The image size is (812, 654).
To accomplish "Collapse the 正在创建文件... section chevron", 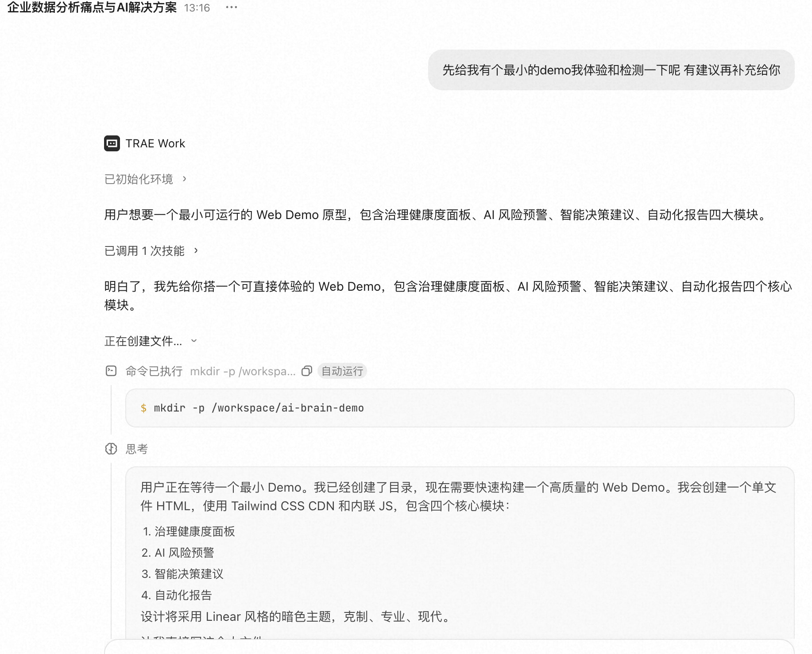I will coord(194,341).
